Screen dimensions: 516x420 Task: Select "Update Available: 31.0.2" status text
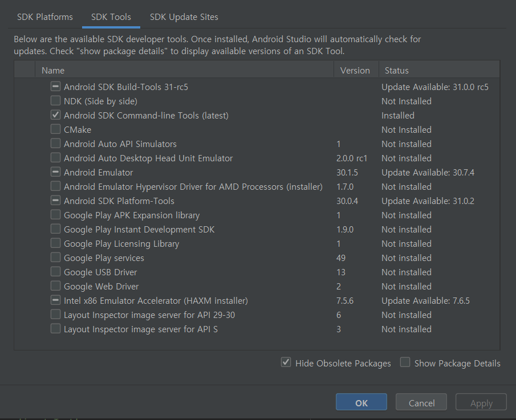(428, 201)
